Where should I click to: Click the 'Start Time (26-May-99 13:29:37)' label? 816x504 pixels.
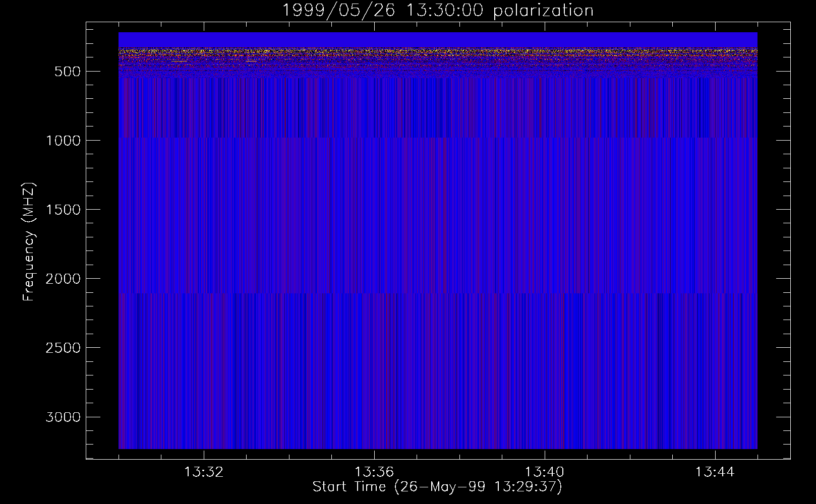click(x=437, y=487)
